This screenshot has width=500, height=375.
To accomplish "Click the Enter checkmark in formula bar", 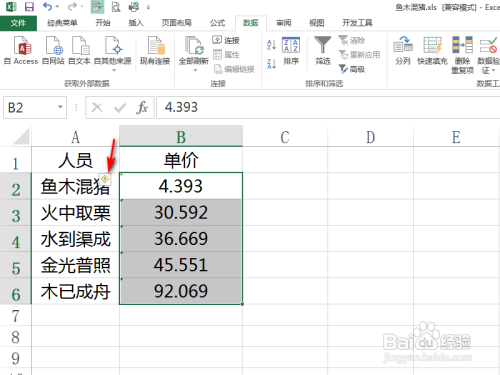I will click(120, 107).
